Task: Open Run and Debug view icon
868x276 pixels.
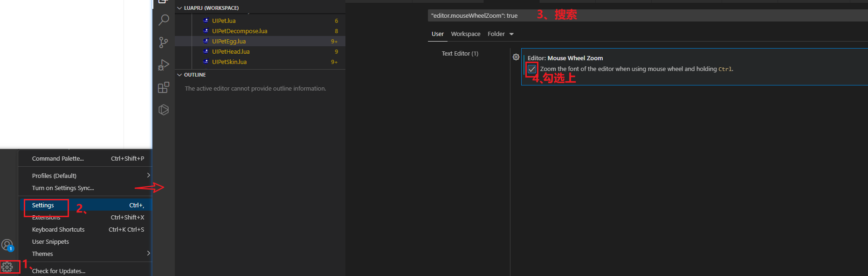Action: (x=164, y=65)
